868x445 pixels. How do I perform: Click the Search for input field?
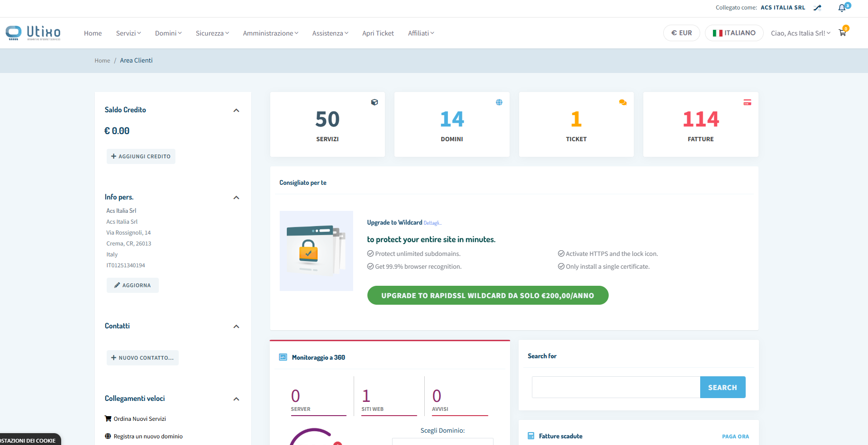[x=616, y=387]
